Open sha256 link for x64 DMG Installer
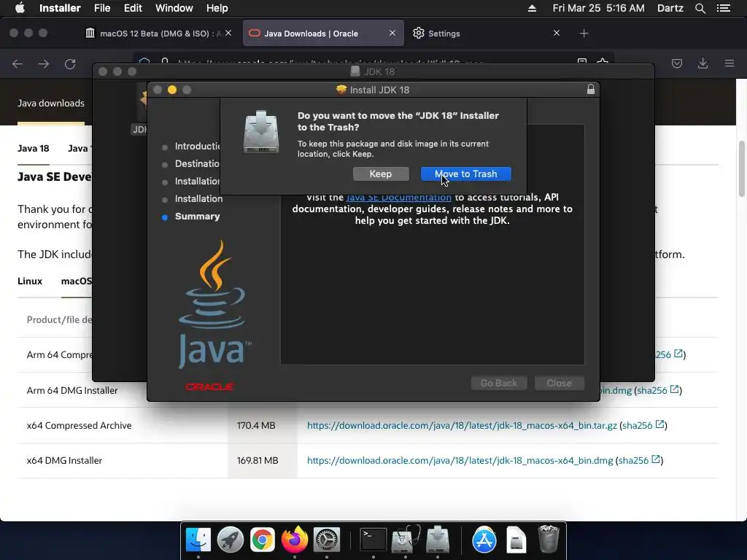The width and height of the screenshot is (747, 560). coord(639,461)
